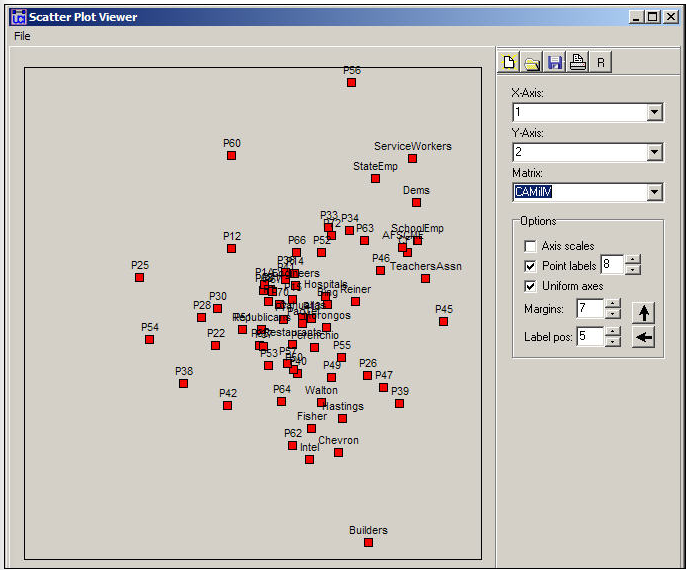The height and width of the screenshot is (570, 687).
Task: Open the File menu
Action: click(22, 36)
